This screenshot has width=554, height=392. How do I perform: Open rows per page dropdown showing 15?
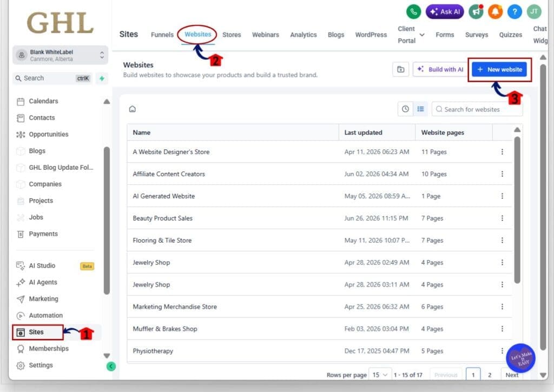(x=380, y=375)
